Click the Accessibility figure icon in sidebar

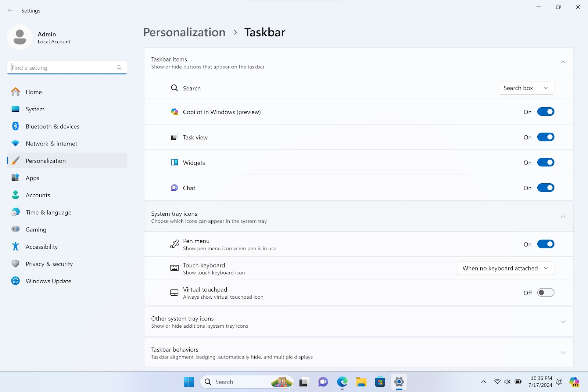15,247
